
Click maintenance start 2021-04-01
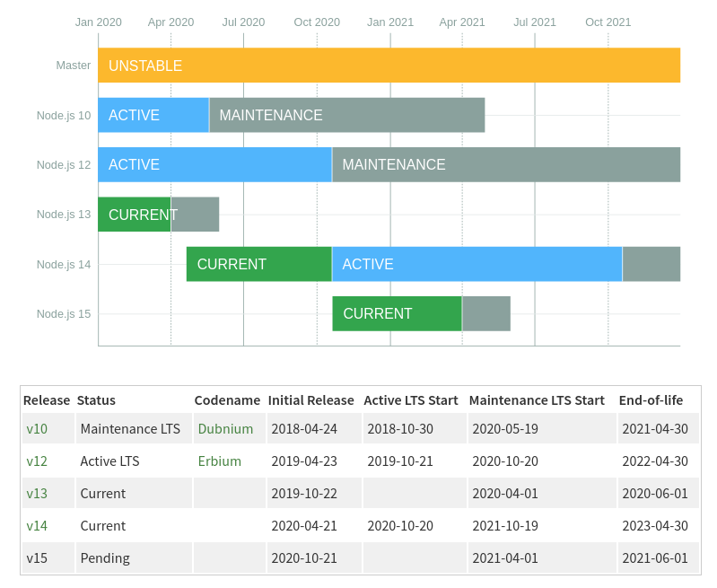click(505, 558)
